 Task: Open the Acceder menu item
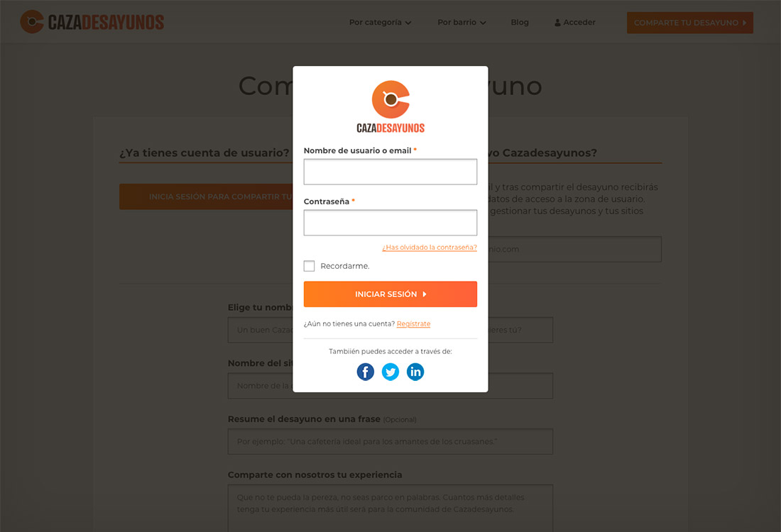(x=575, y=23)
